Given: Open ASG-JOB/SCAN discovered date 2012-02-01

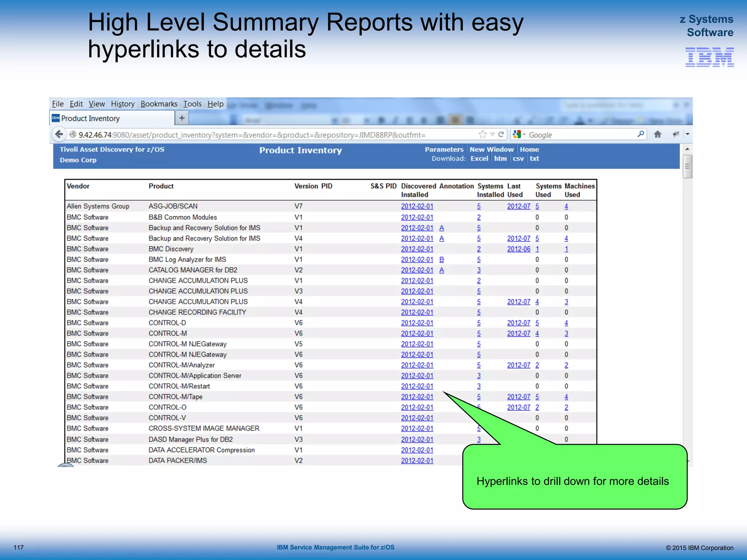Looking at the screenshot, I should [417, 206].
